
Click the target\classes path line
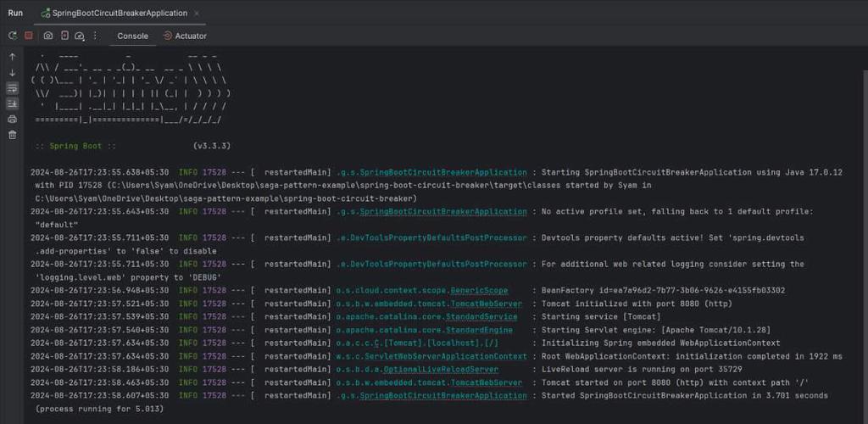343,186
